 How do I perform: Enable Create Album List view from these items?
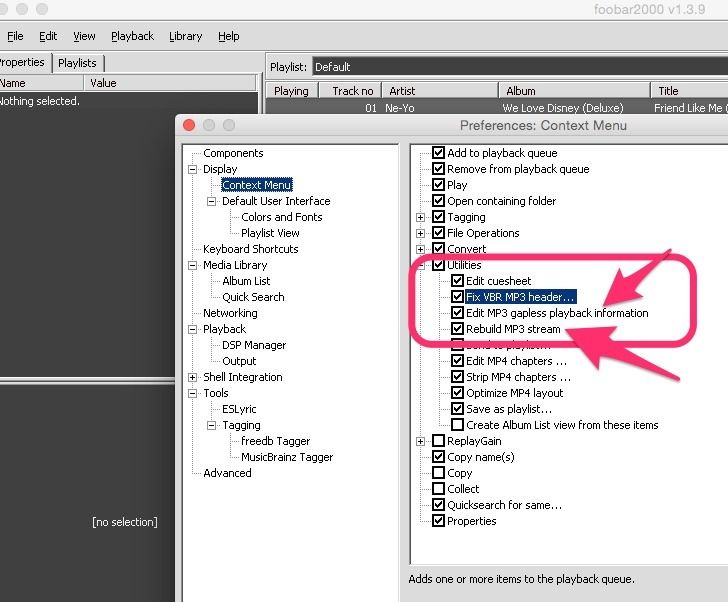click(x=457, y=425)
